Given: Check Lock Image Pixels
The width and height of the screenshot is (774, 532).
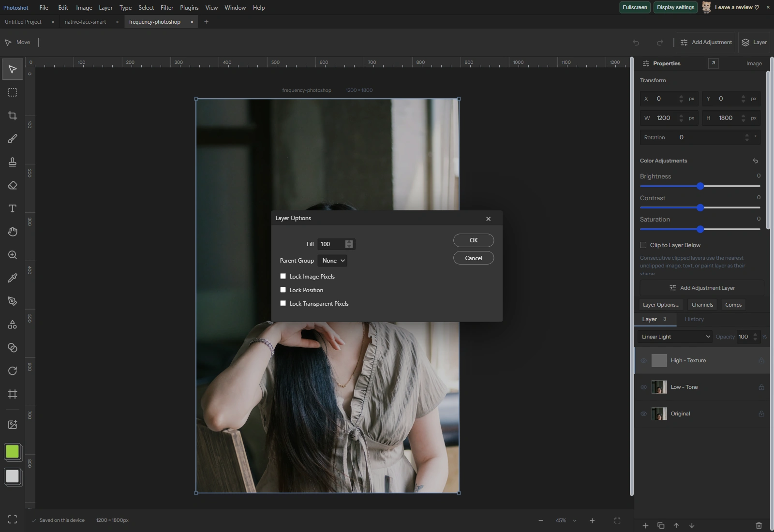Looking at the screenshot, I should pyautogui.click(x=283, y=276).
